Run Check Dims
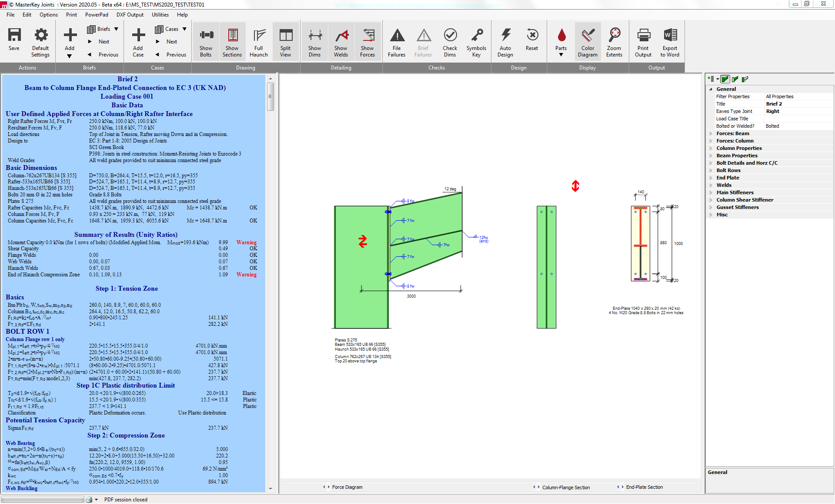This screenshot has height=504, width=835. pos(450,42)
